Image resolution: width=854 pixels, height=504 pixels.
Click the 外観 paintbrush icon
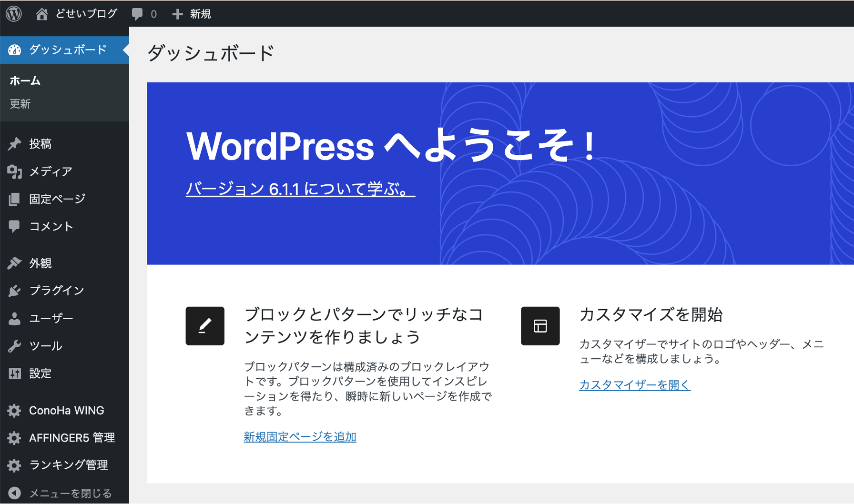click(15, 263)
